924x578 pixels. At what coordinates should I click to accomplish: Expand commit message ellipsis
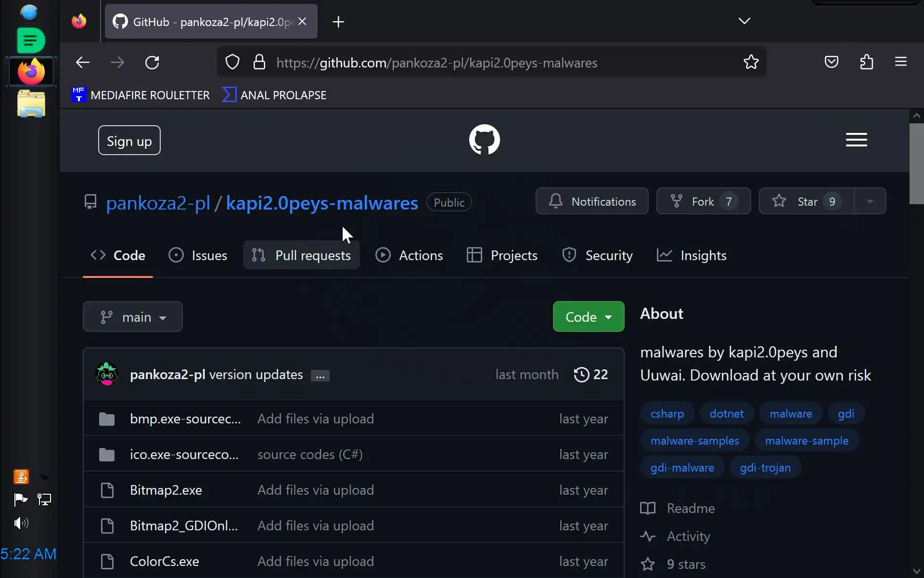tap(320, 376)
